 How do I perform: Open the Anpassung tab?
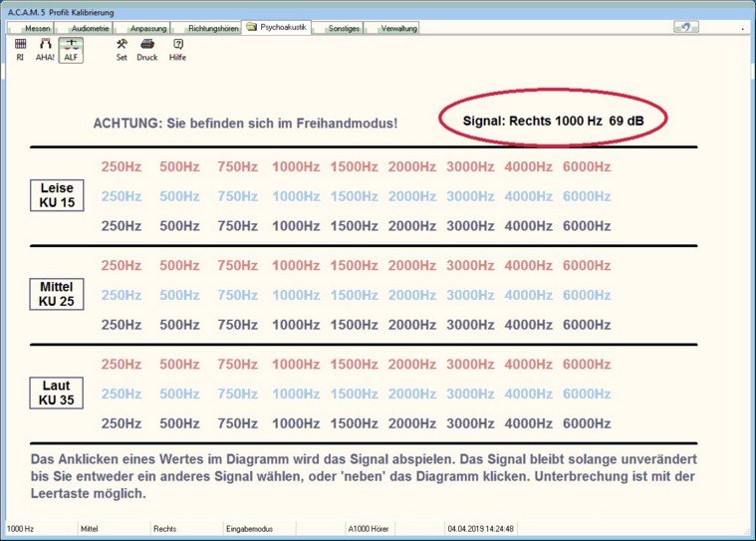coord(142,28)
